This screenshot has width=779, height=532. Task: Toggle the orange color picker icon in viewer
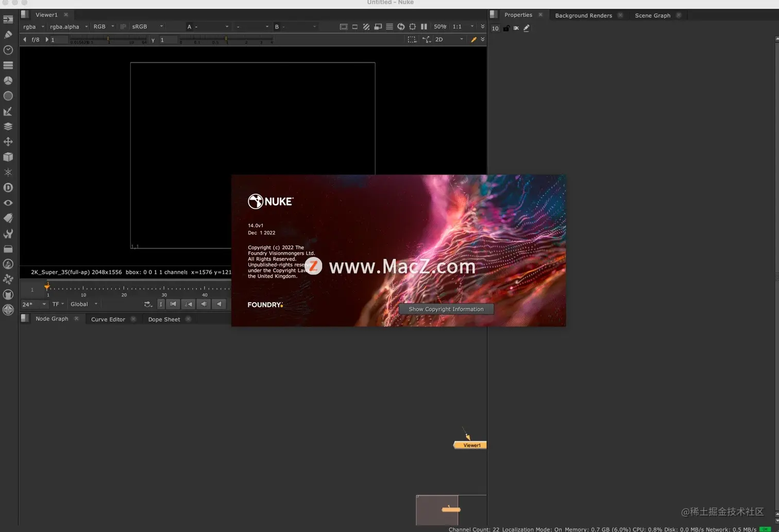pyautogui.click(x=473, y=40)
